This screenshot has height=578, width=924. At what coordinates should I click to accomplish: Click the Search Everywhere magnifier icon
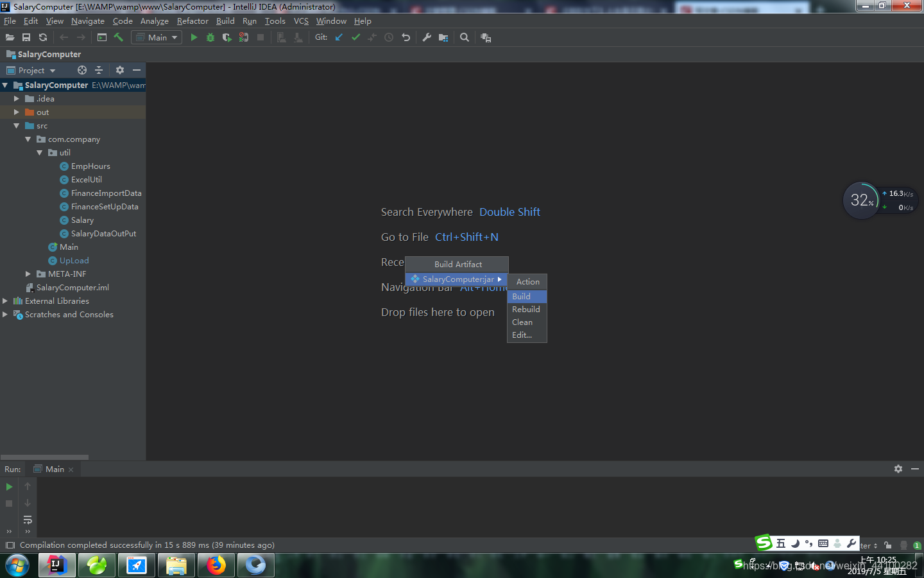[x=465, y=37]
